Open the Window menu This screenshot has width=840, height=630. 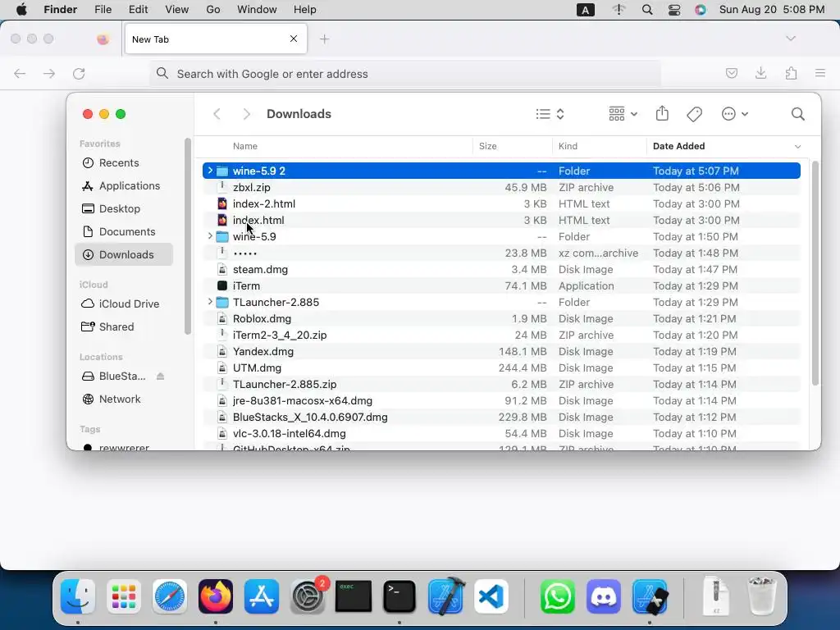coord(257,10)
